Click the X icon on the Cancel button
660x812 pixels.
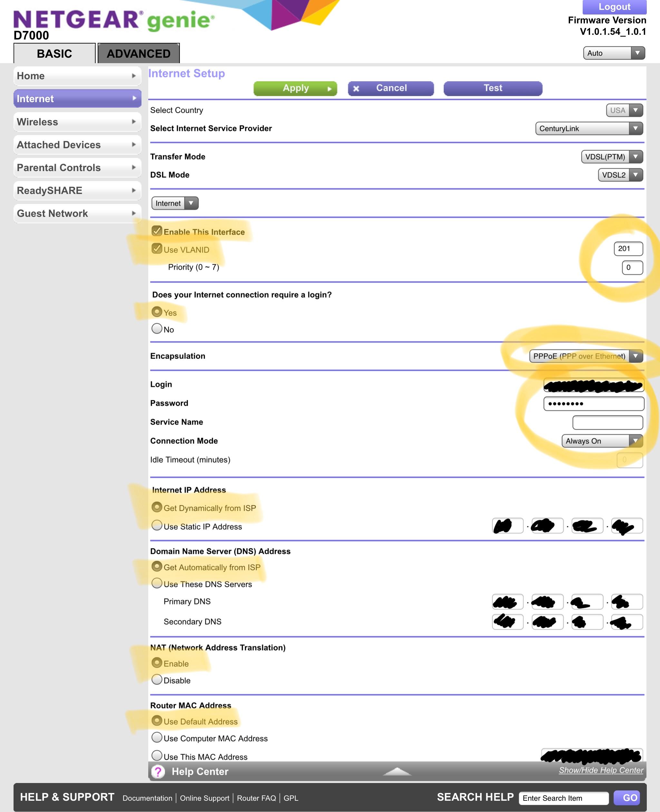[356, 88]
